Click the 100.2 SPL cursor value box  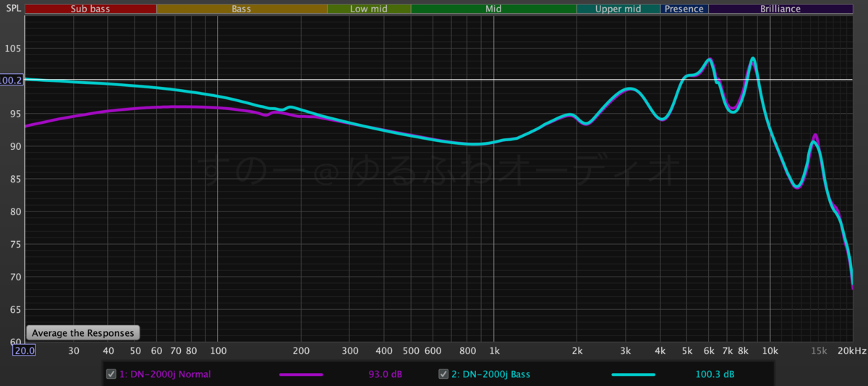(x=12, y=80)
